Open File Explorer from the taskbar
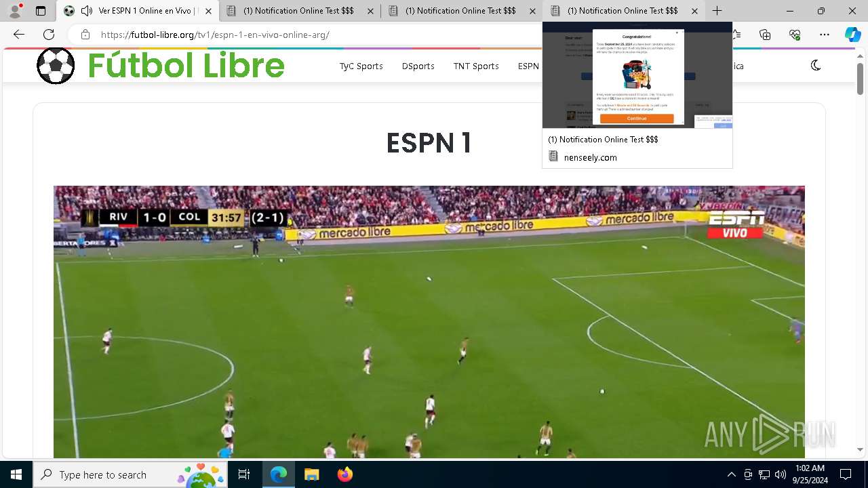 (x=311, y=474)
